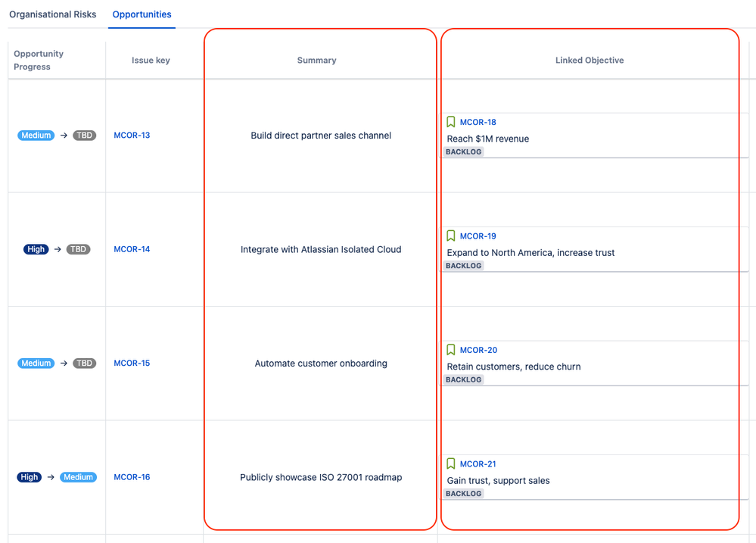Click the Medium target badge in MCOR-16 row

[78, 477]
